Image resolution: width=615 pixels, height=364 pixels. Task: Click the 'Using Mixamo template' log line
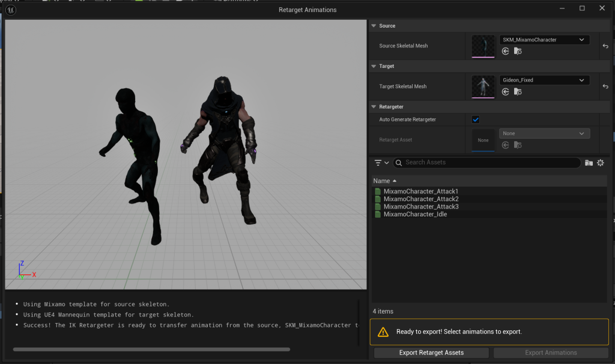point(96,305)
